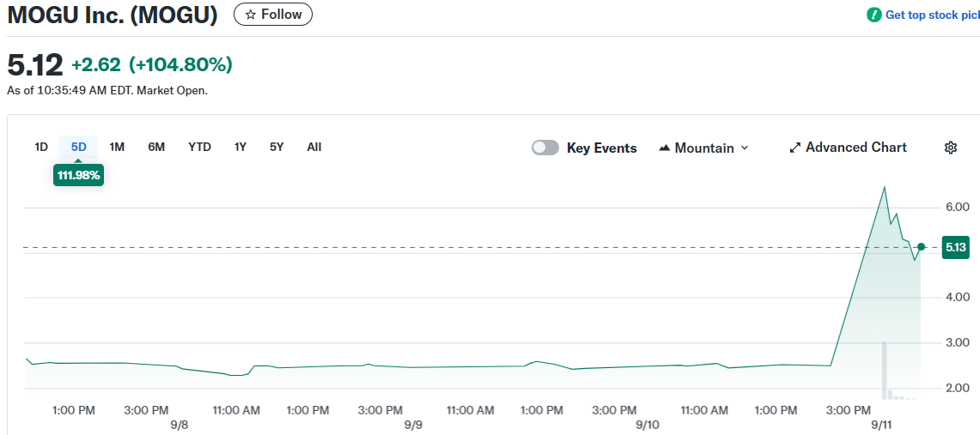Open the Advanced Chart view
Viewport: 980px width, 435px height.
tap(848, 148)
